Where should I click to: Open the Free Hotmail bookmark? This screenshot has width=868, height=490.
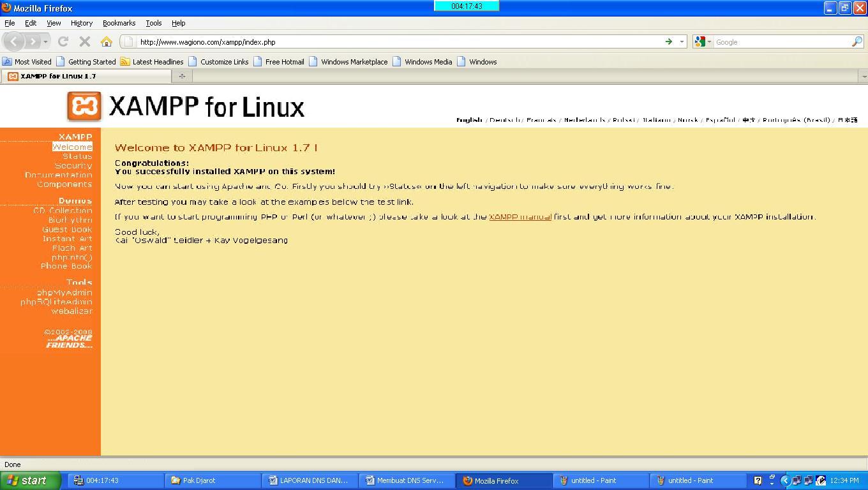pos(279,62)
